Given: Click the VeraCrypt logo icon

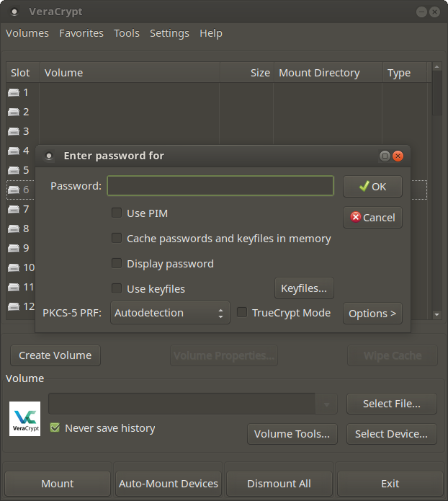Looking at the screenshot, I should pos(25,419).
